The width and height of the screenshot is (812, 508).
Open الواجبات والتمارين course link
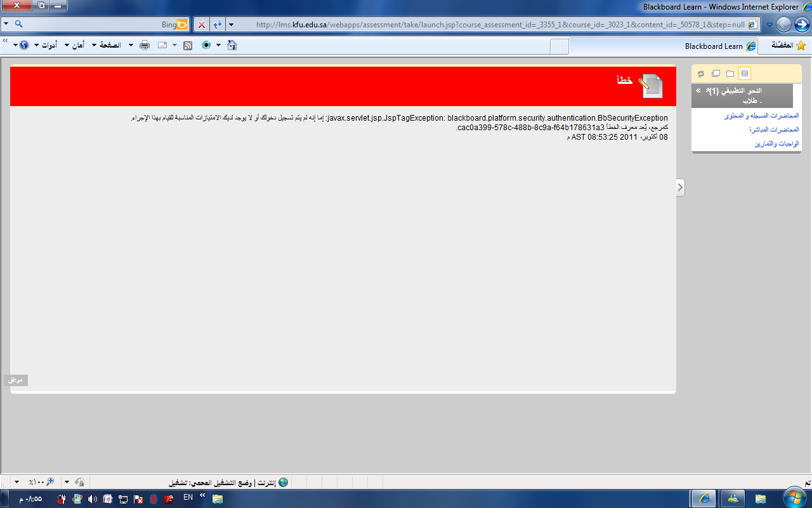tap(776, 144)
